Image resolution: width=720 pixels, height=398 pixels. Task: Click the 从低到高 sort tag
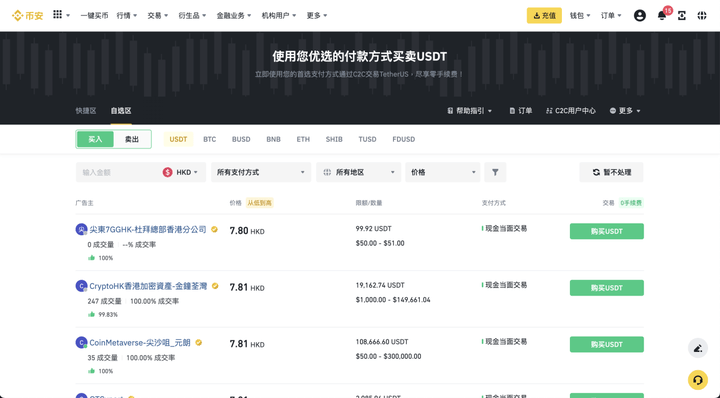259,203
